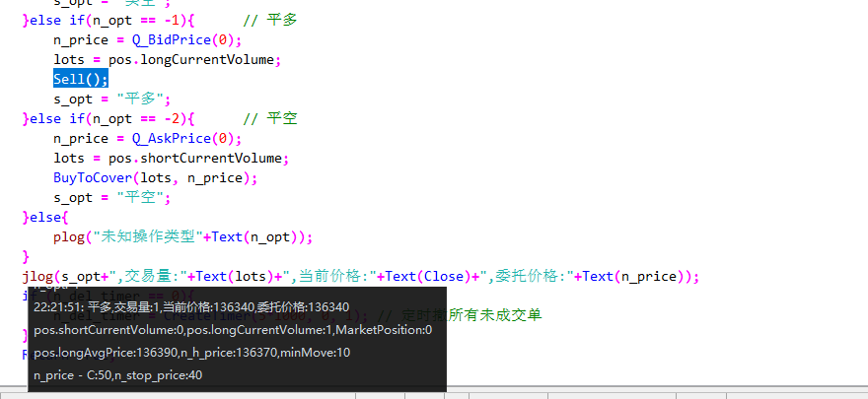Click the // 平空 comment
868x399 pixels.
[x=269, y=118]
